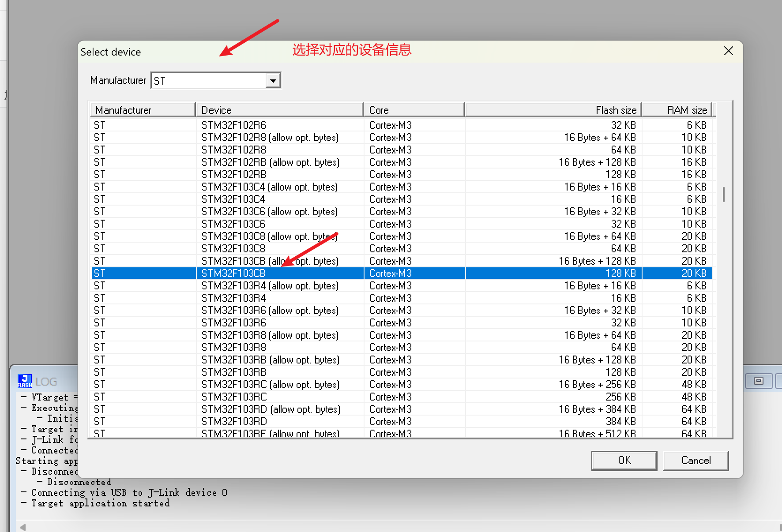Select STM32F103R6 (allow opt. bytes) row
The height and width of the screenshot is (532, 782).
tap(402, 311)
